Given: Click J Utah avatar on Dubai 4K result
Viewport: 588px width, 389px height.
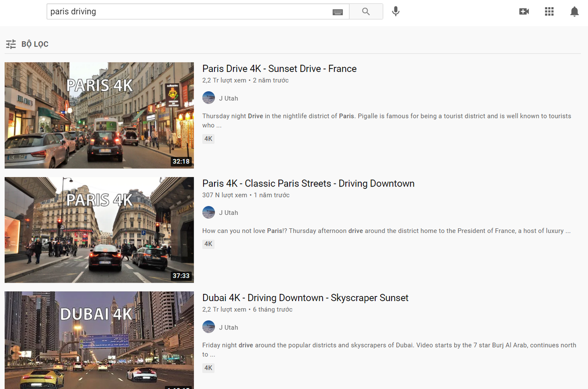Looking at the screenshot, I should point(209,327).
